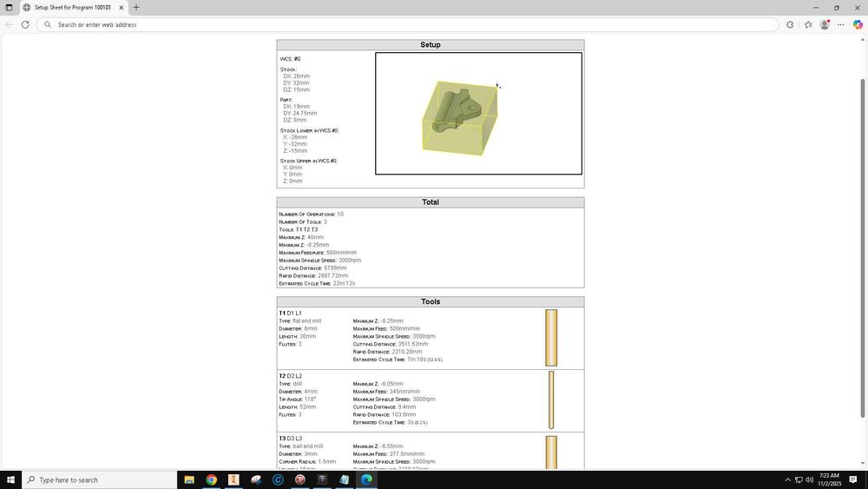
Task: Select the Setup Sheet for Program 100103 tab
Action: [73, 8]
